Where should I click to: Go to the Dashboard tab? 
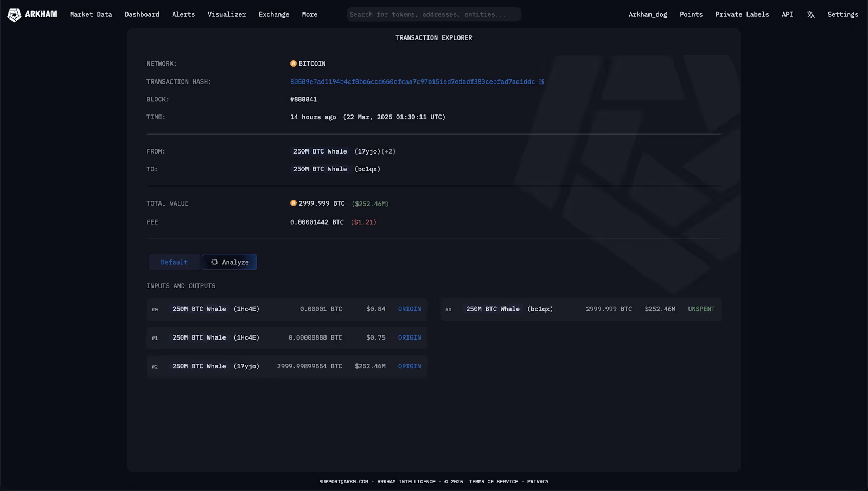tap(142, 15)
